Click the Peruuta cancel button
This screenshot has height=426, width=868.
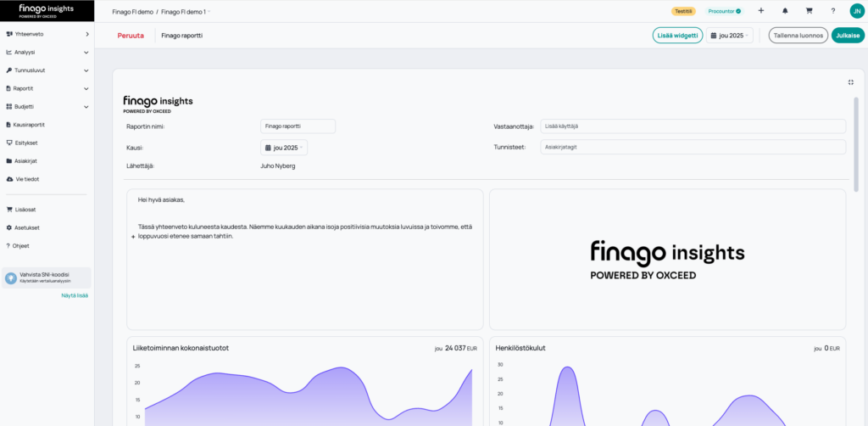pyautogui.click(x=131, y=36)
